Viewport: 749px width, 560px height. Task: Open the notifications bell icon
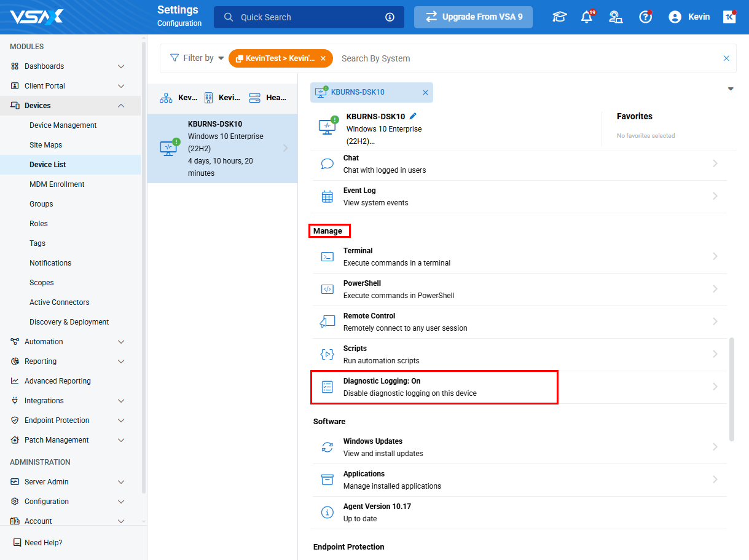[x=587, y=17]
